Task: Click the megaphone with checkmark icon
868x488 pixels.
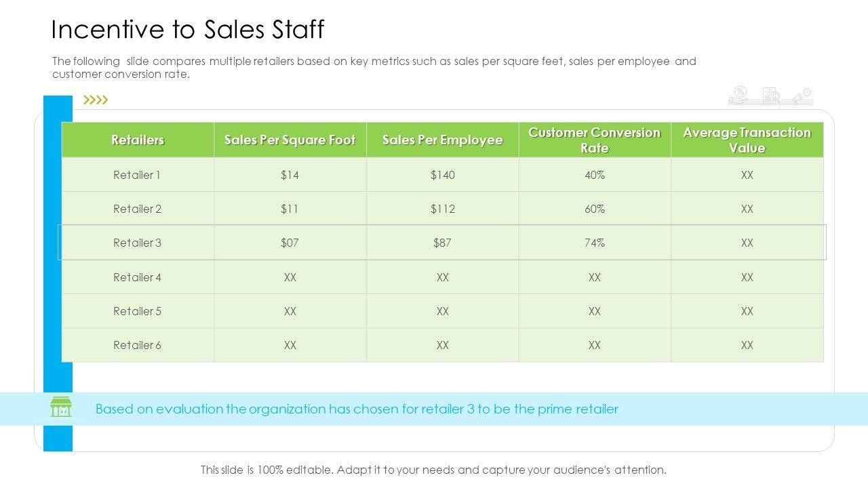Action: [802, 97]
